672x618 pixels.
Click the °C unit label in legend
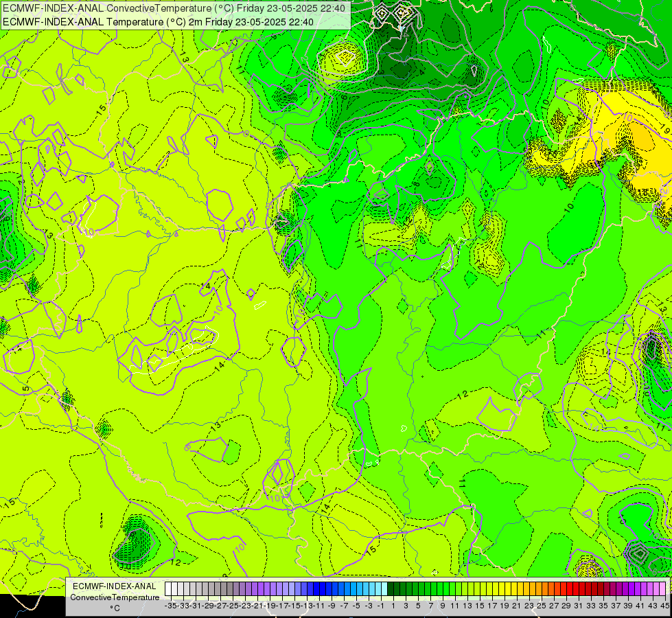tap(115, 608)
